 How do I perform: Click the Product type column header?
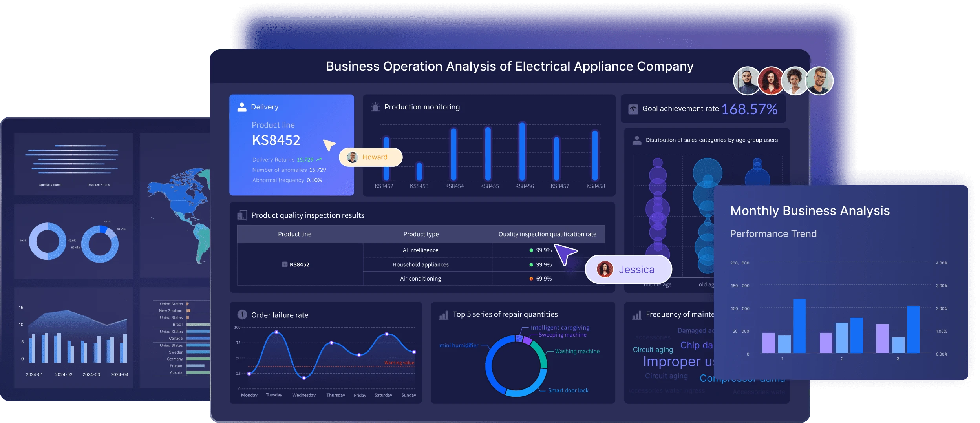click(421, 234)
